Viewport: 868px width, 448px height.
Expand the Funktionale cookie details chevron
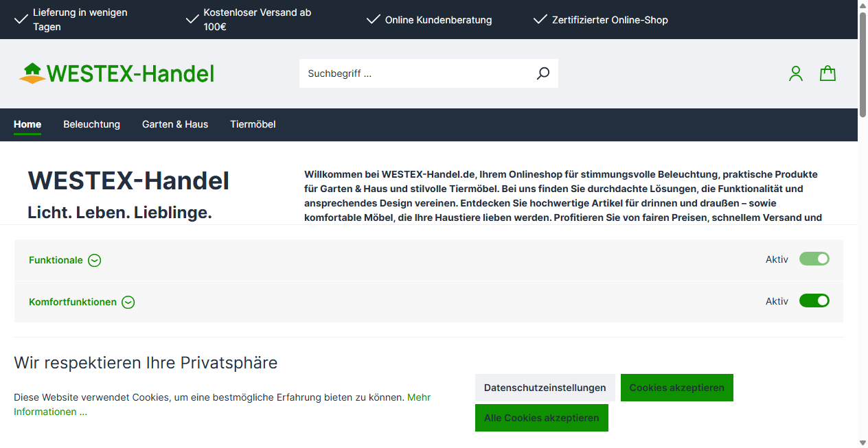coord(94,260)
